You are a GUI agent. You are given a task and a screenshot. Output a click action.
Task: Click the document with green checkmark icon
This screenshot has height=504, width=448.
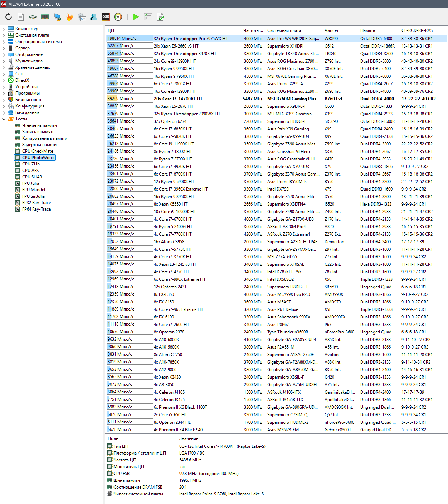click(x=160, y=16)
